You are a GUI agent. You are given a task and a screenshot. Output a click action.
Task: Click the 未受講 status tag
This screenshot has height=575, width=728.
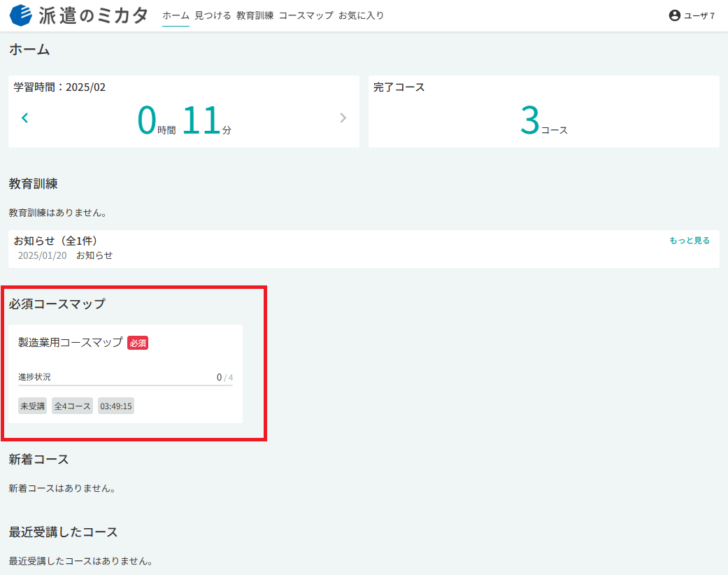coord(32,406)
